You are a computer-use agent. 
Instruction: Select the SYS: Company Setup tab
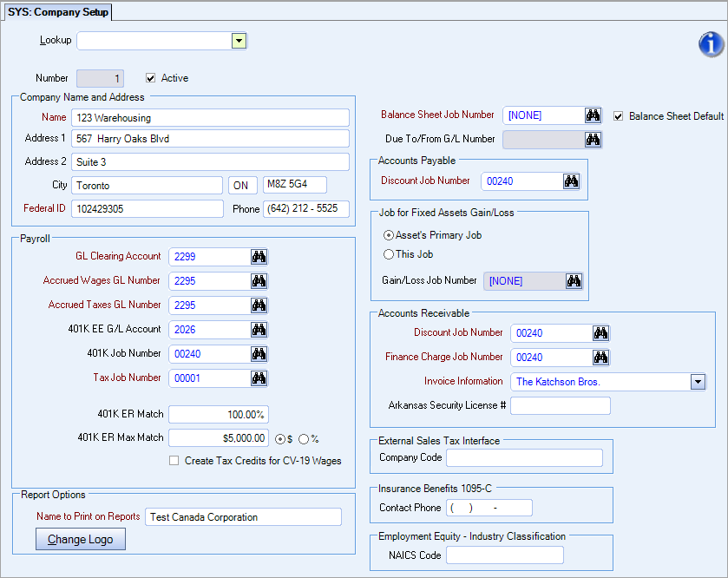(x=57, y=12)
